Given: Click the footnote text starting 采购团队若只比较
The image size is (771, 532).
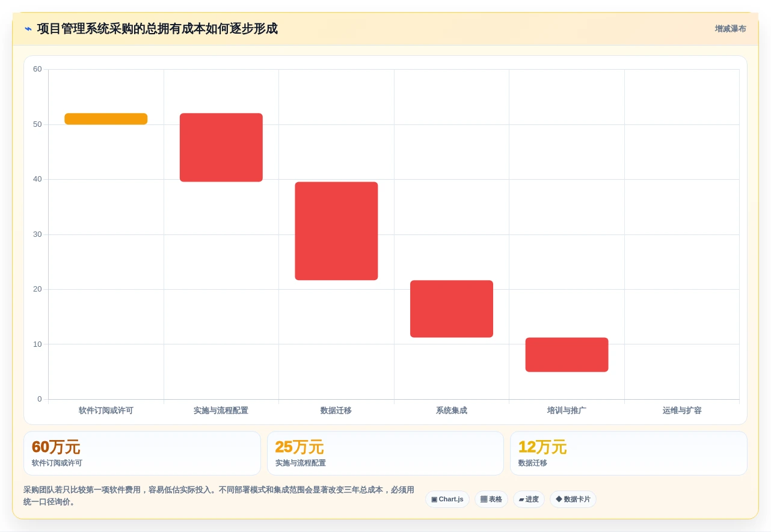Looking at the screenshot, I should coord(219,496).
